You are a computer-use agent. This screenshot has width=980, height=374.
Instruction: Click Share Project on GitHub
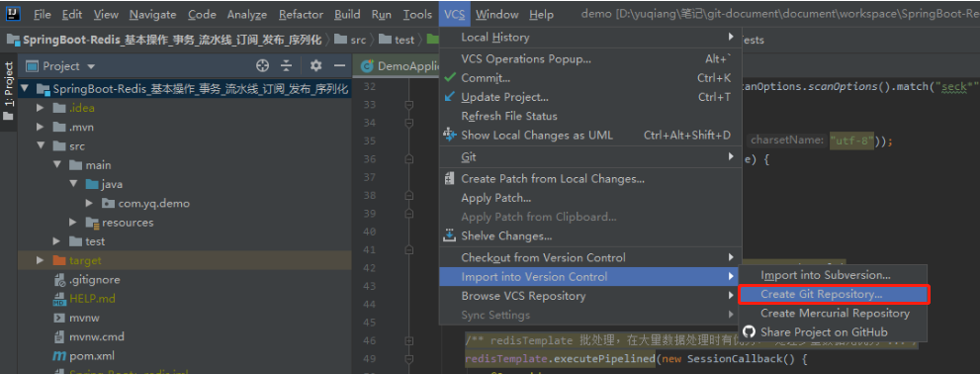click(x=824, y=332)
